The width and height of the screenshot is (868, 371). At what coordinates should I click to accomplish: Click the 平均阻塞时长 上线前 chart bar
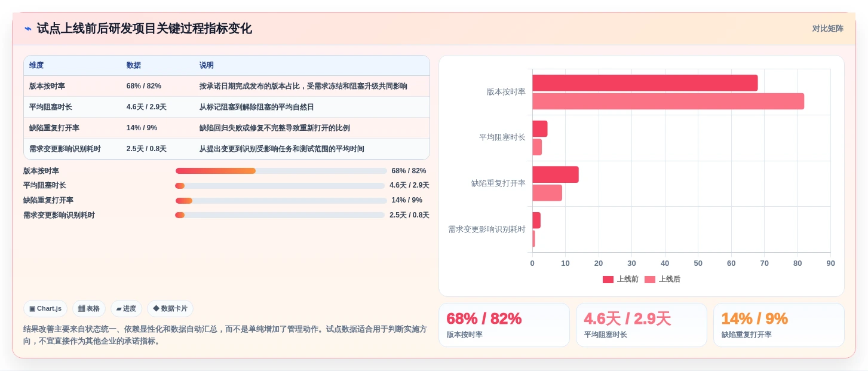(540, 129)
